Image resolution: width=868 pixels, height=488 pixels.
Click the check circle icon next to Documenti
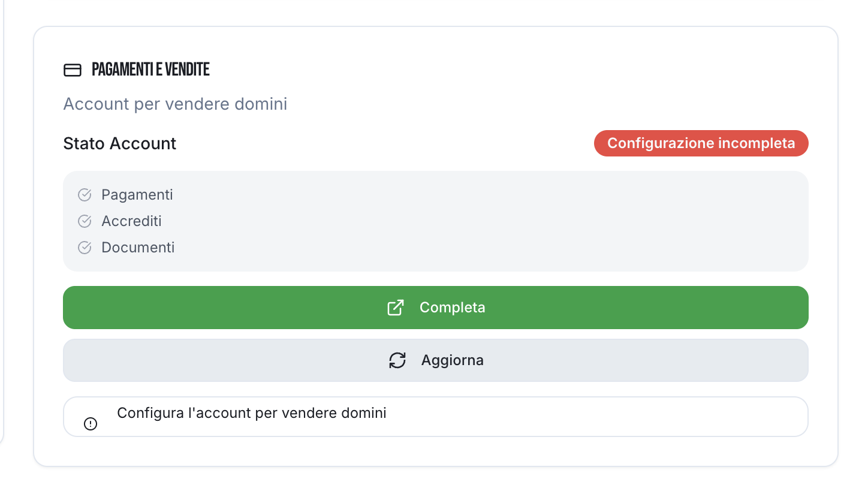point(85,248)
